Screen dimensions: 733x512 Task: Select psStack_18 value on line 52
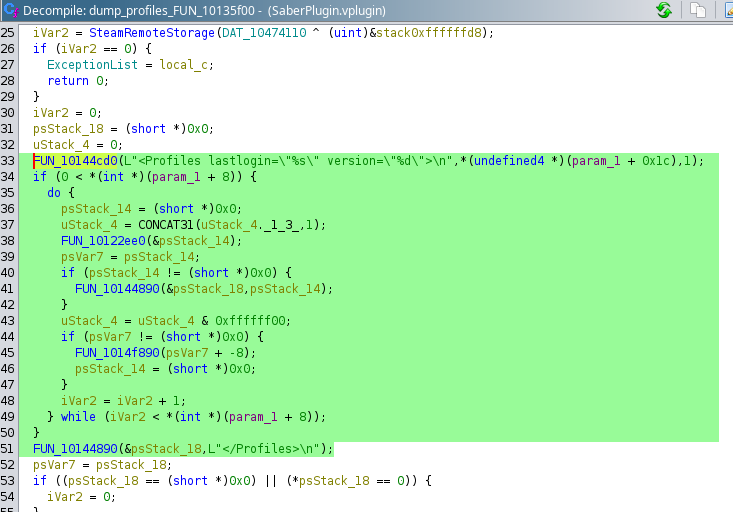tap(131, 465)
